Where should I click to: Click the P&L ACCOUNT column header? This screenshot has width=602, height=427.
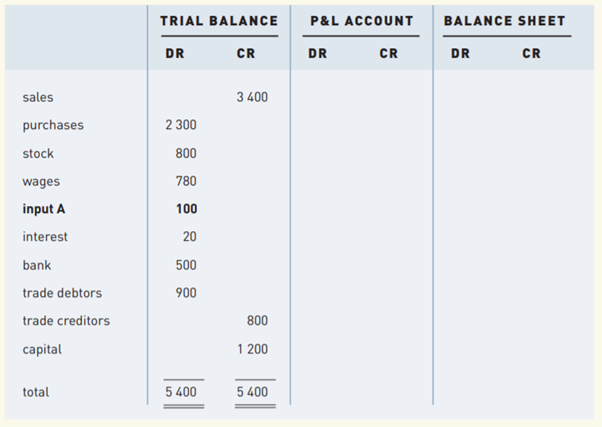point(362,21)
